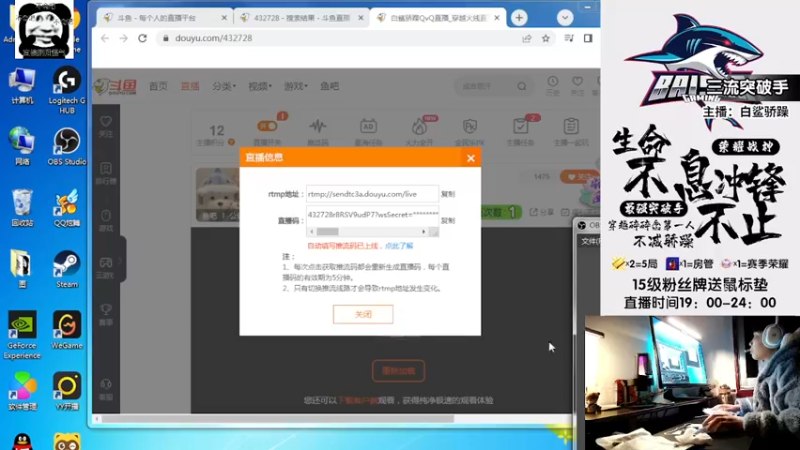Open the WeGame desktop shortcut

67,330
